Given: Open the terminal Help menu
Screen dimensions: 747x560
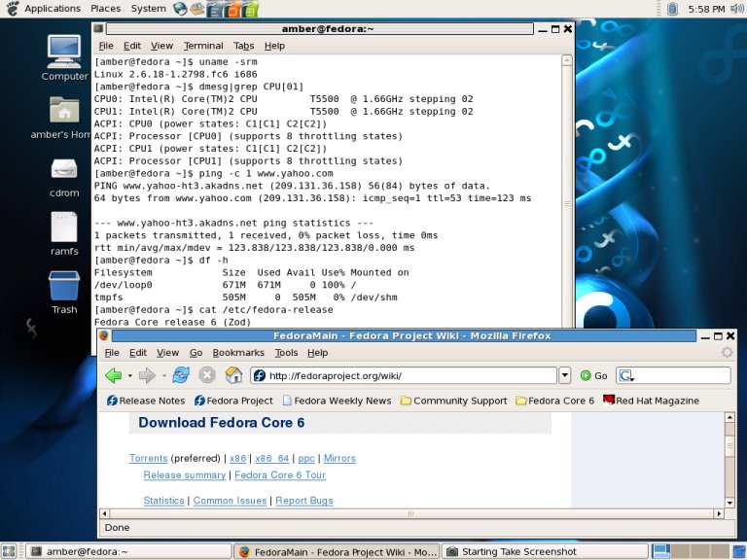Looking at the screenshot, I should pos(274,46).
